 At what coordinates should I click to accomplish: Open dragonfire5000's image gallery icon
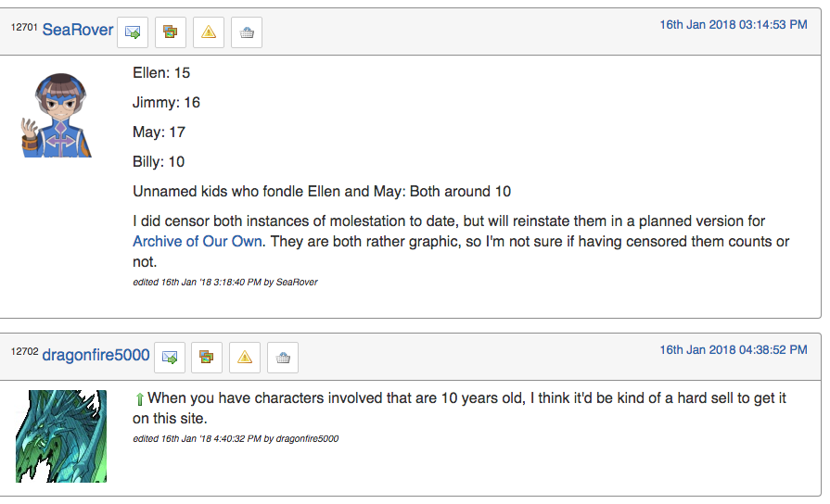click(x=207, y=358)
